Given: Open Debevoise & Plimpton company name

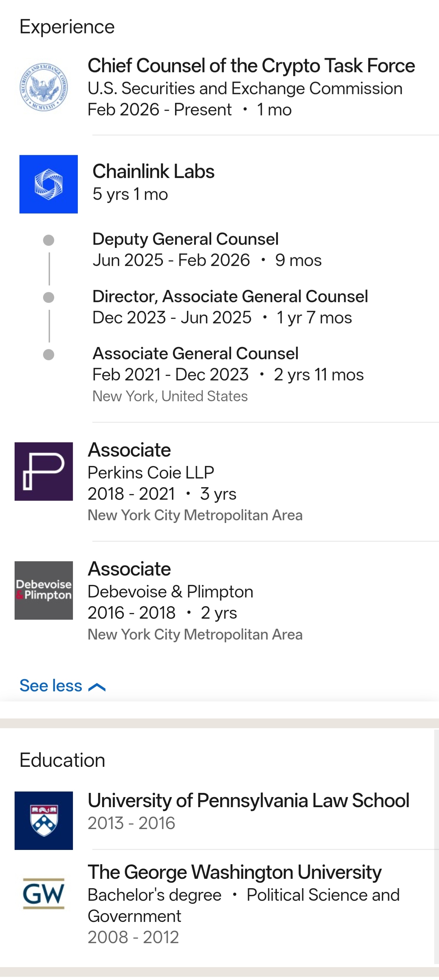Looking at the screenshot, I should 170,592.
